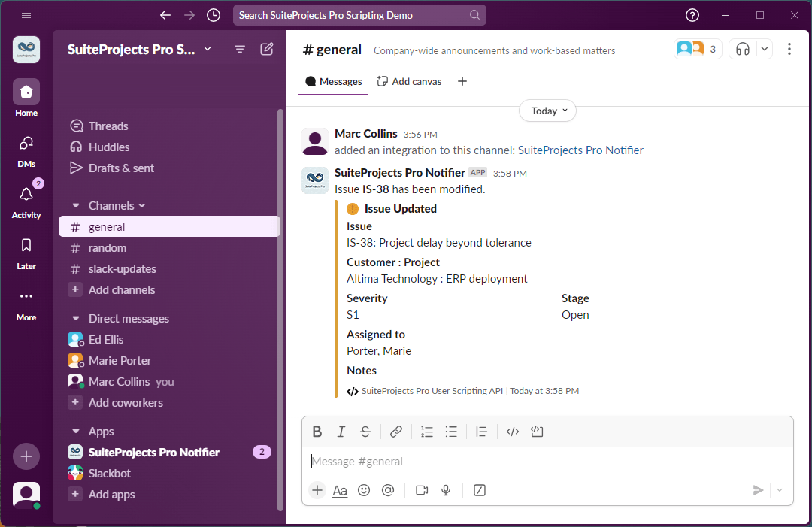Open the help question mark icon

pos(692,16)
